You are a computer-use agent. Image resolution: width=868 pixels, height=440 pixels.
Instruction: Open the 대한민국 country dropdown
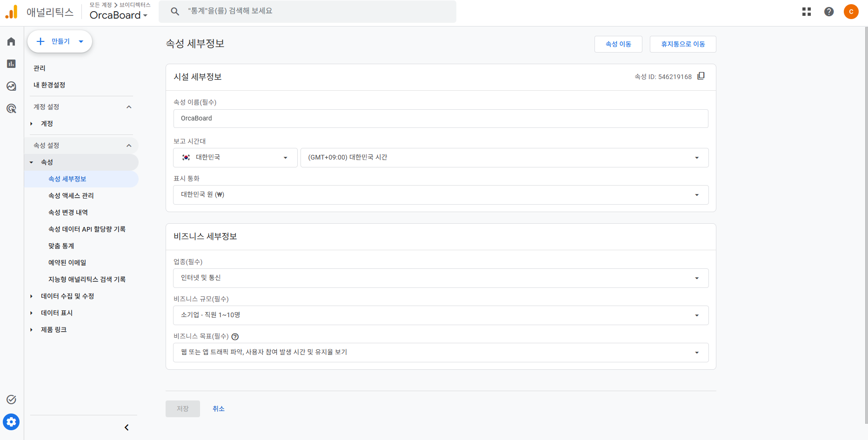pyautogui.click(x=235, y=158)
